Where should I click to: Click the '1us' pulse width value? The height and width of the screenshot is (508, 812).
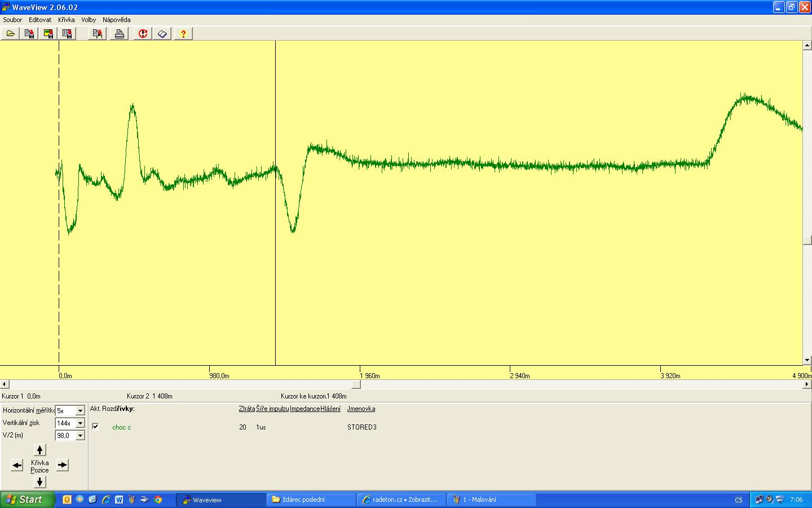point(261,427)
